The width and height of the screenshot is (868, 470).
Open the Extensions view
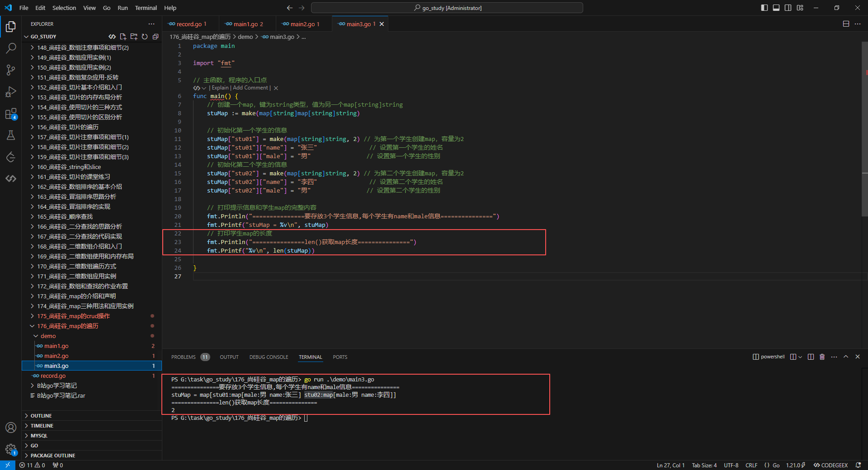pos(11,114)
